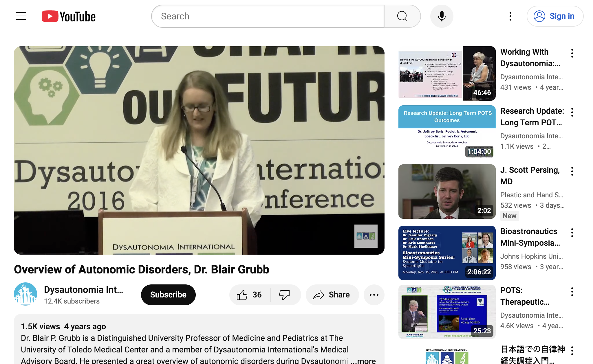Open J. Scott Persing, MD title

click(x=530, y=176)
